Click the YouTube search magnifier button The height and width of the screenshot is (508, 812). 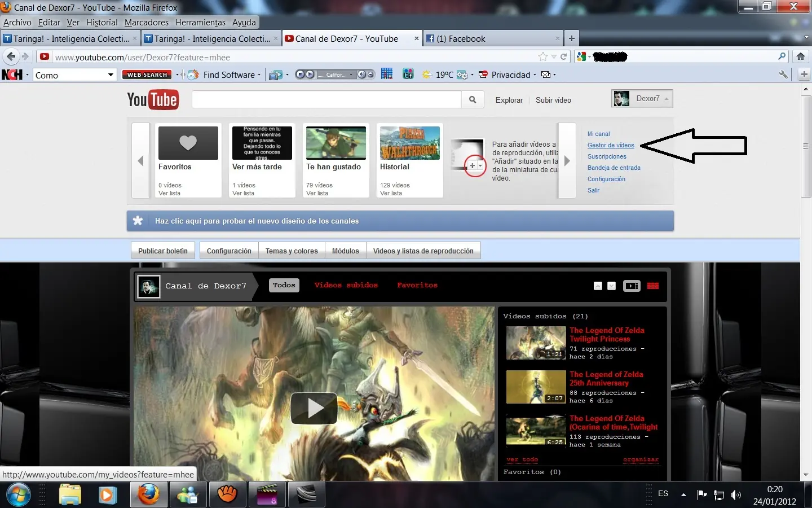point(473,100)
